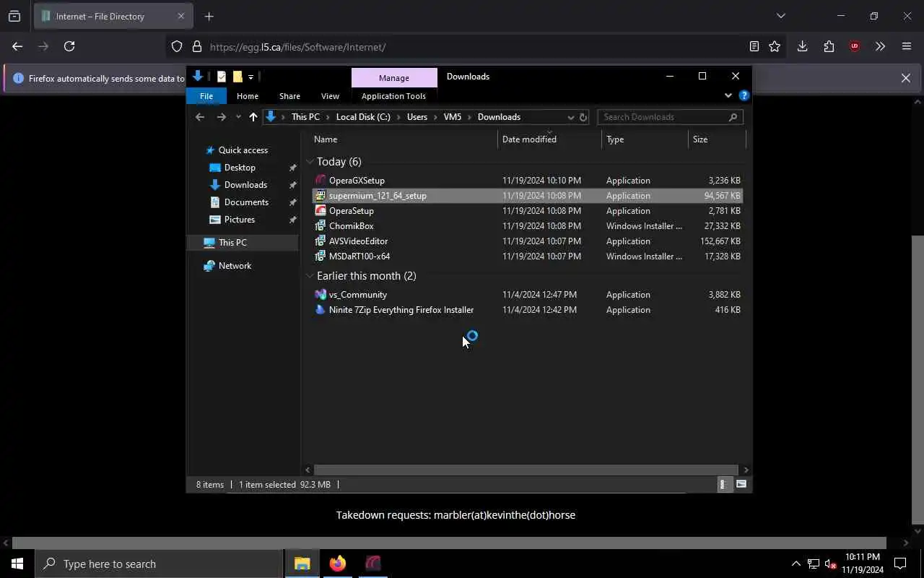Click Local Disk (C:) breadcrumb

[x=363, y=117]
